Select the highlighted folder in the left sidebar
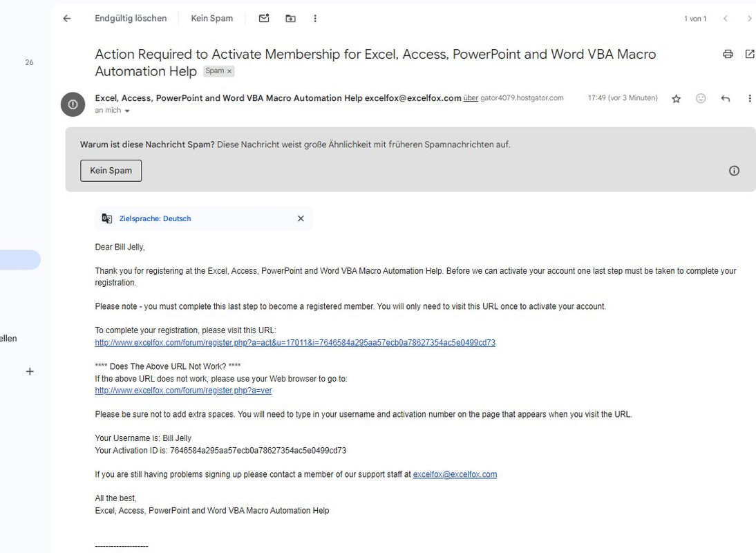This screenshot has width=756, height=553. click(x=20, y=260)
